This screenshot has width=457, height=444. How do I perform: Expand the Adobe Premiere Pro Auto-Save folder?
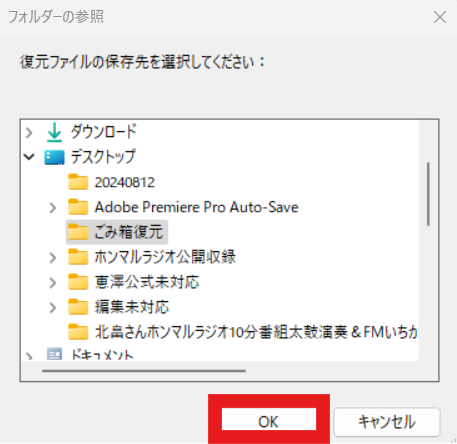tap(53, 208)
